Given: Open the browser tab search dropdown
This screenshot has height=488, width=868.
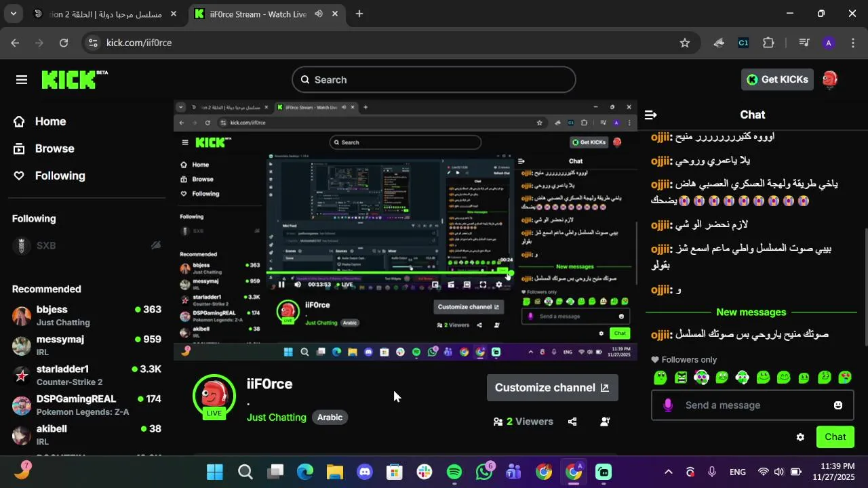Looking at the screenshot, I should [x=13, y=14].
